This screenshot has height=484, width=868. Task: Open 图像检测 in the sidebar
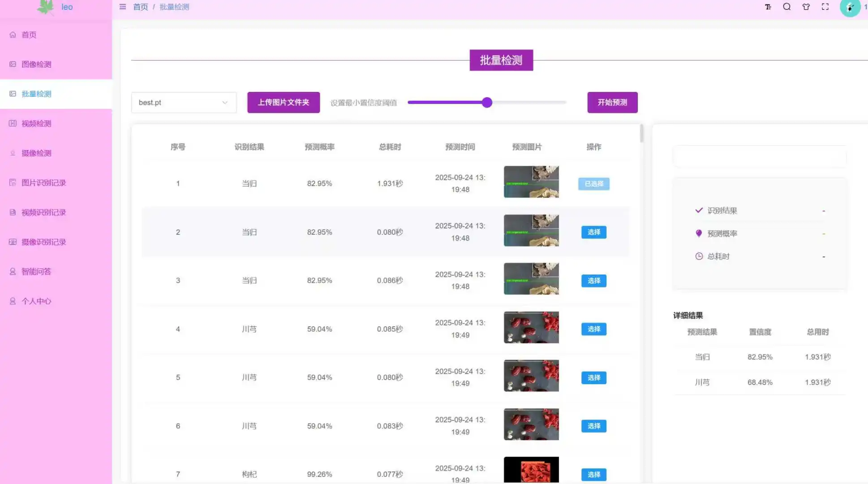coord(36,64)
